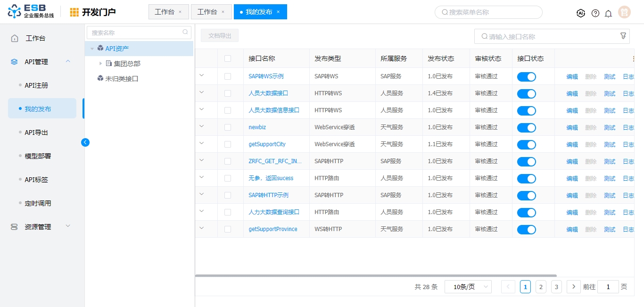The height and width of the screenshot is (307, 644).
Task: Open the help question mark icon
Action: 595,13
